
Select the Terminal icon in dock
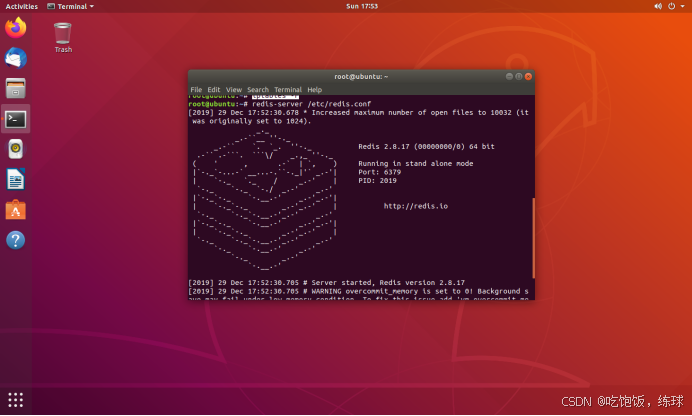click(15, 119)
